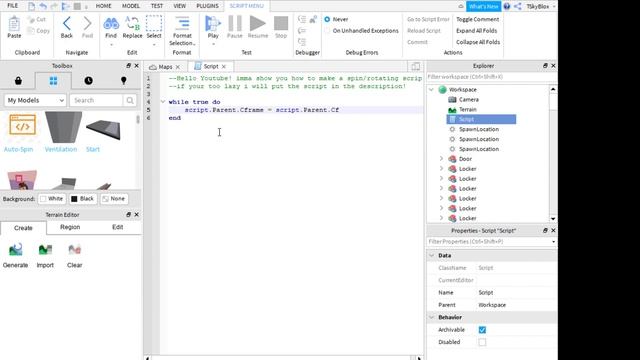Click the script editor split view icon
This screenshot has height=360, width=640.
(416, 67)
